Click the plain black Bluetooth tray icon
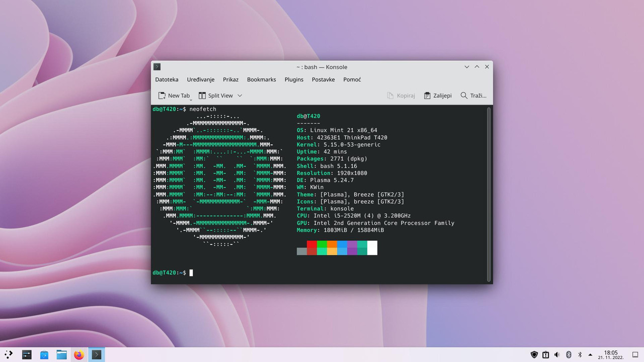Image resolution: width=644 pixels, height=362 pixels. [580, 354]
